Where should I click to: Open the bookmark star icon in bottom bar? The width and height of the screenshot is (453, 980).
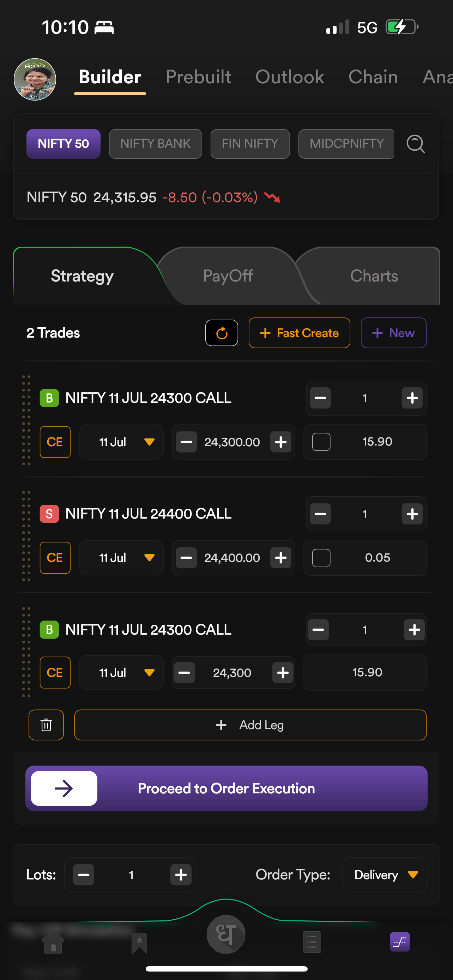139,943
